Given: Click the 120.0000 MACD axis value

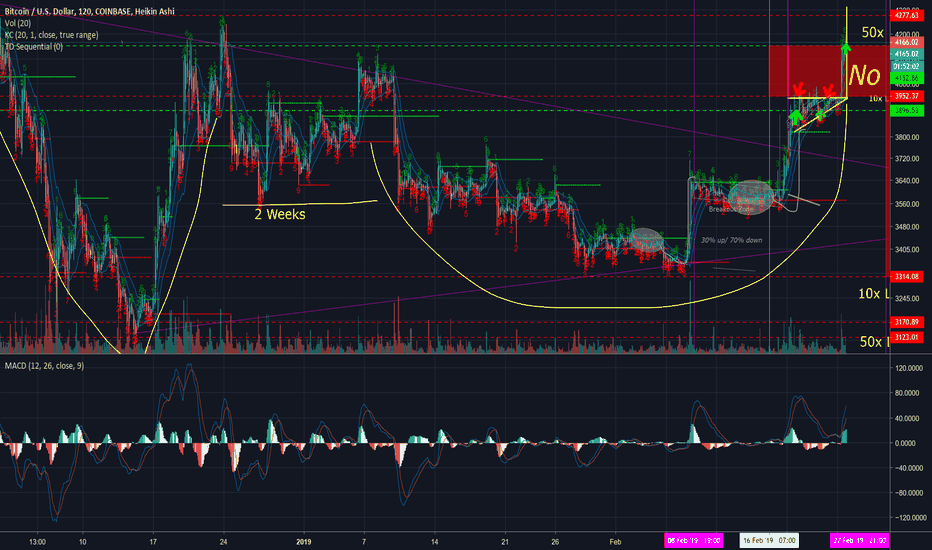Looking at the screenshot, I should coord(909,369).
